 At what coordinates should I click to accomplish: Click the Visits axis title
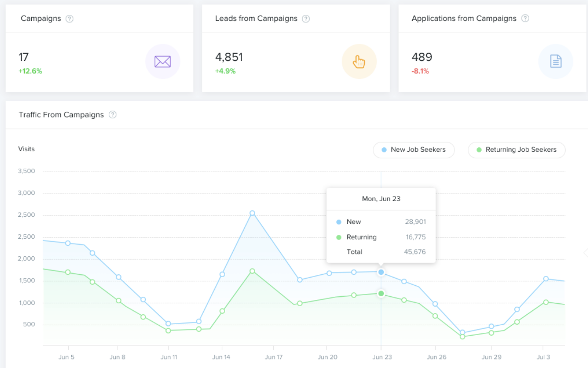tap(26, 149)
